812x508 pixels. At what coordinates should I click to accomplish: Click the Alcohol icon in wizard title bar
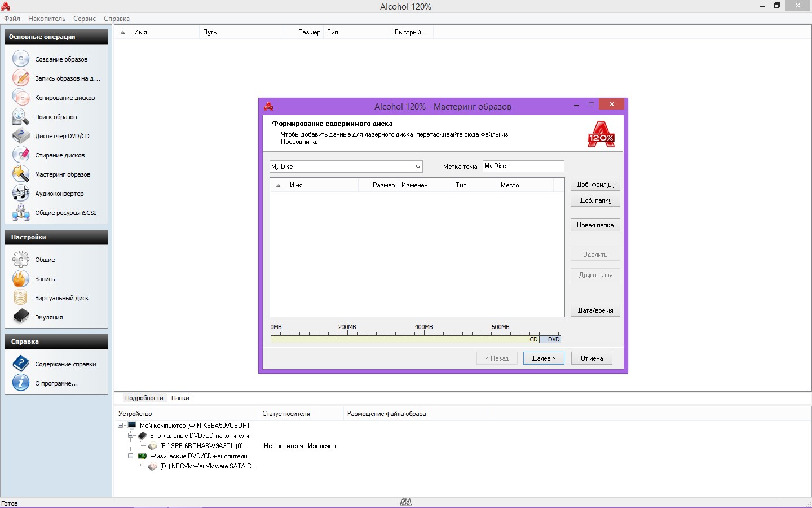tap(268, 106)
